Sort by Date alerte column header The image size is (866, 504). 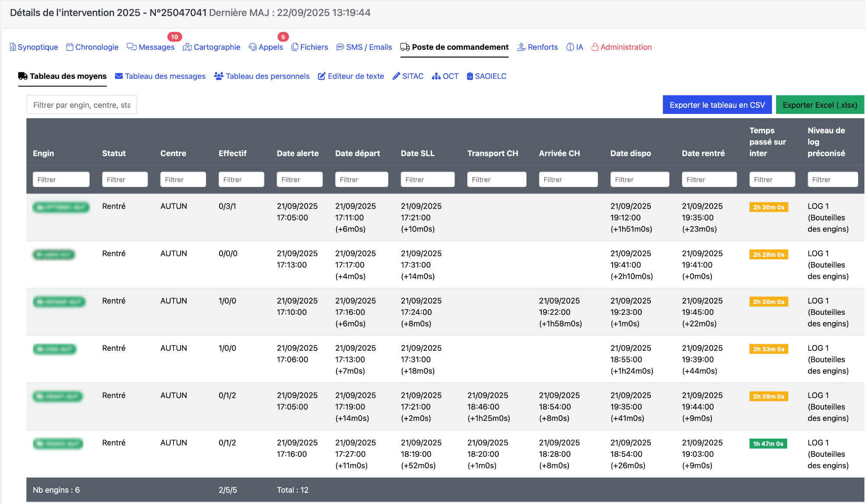297,153
